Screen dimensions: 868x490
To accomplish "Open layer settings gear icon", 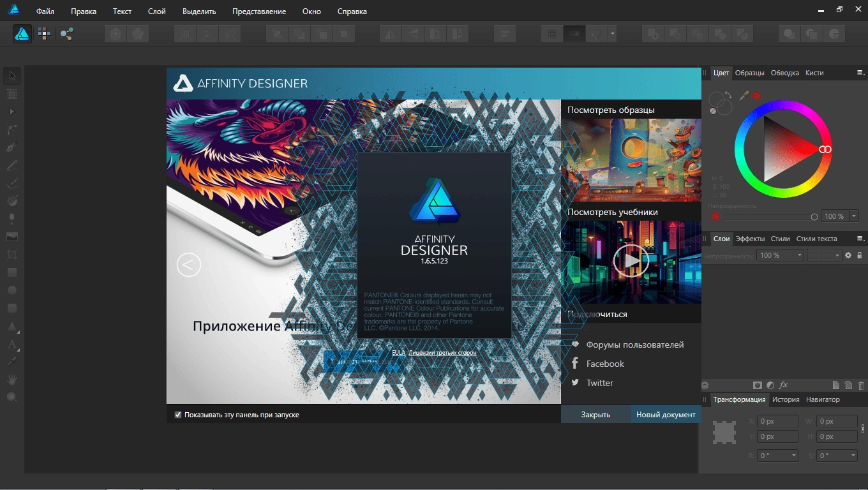I will tap(848, 255).
